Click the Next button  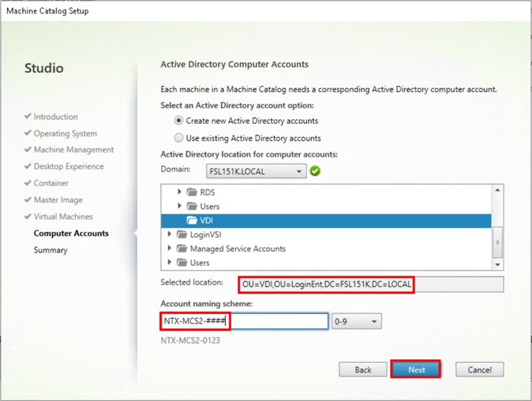pyautogui.click(x=416, y=369)
